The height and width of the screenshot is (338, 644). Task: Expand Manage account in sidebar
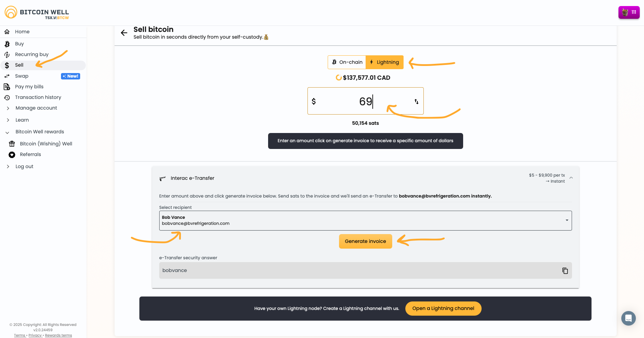click(x=36, y=108)
